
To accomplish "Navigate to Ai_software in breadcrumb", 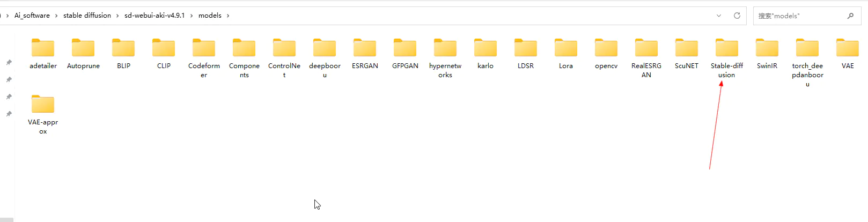I will pos(32,16).
